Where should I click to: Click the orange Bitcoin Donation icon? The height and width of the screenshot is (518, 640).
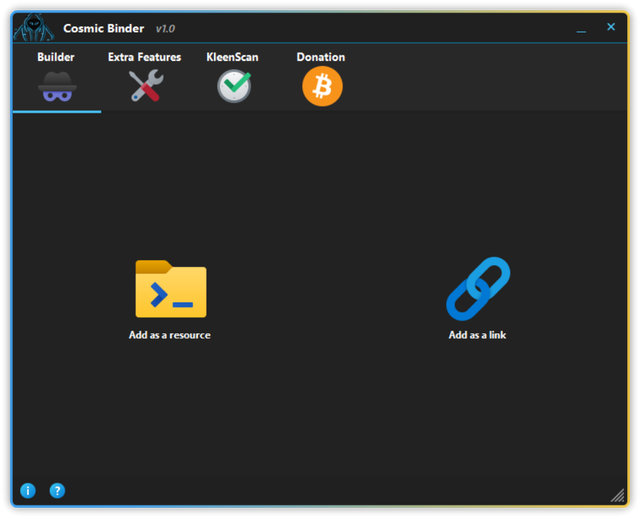322,87
